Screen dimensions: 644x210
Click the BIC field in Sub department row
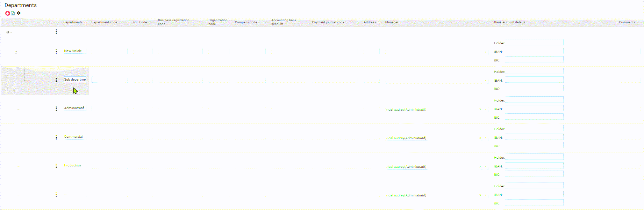(x=534, y=88)
